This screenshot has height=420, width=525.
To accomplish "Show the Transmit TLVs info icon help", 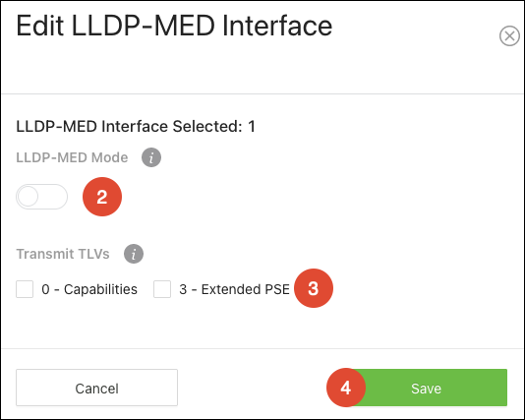I will click(x=134, y=254).
